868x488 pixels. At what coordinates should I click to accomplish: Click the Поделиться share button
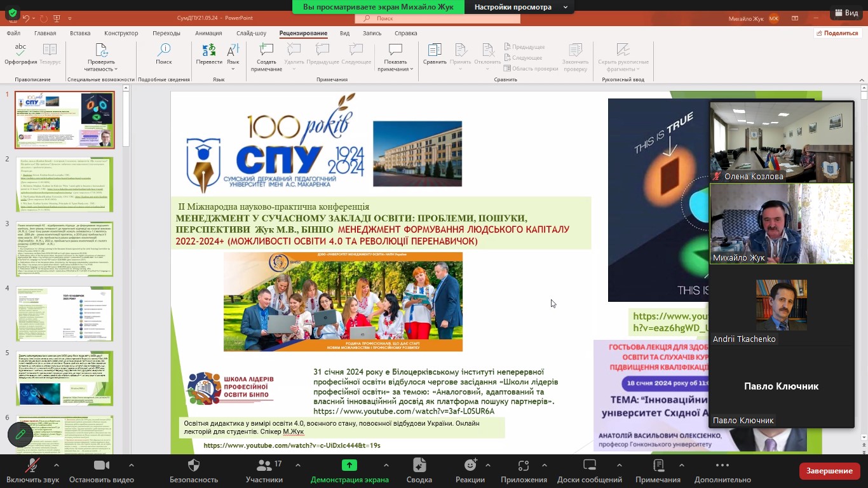coord(836,33)
